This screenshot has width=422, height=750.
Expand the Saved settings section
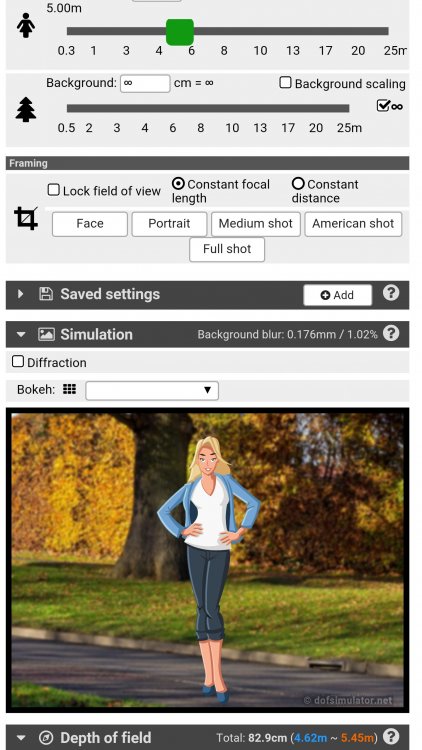click(20, 294)
